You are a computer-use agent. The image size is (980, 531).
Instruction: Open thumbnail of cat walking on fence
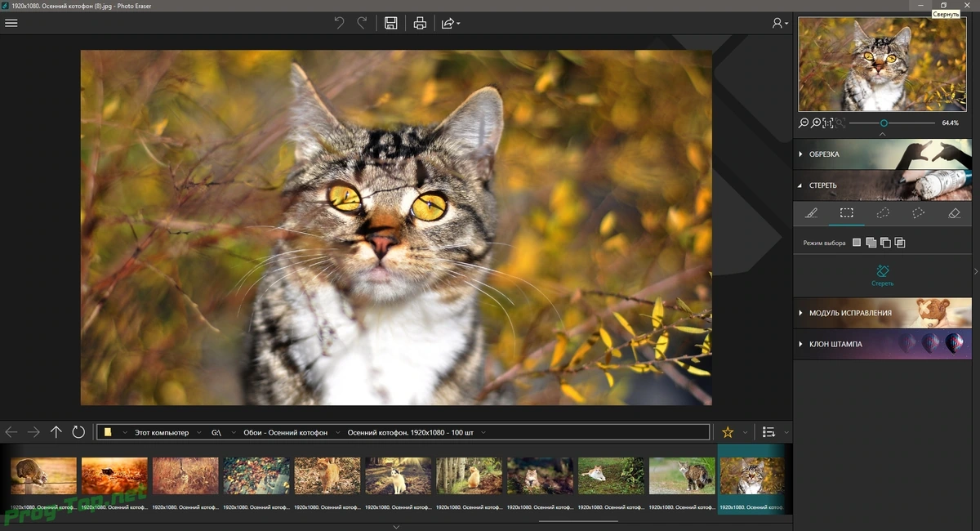click(43, 476)
